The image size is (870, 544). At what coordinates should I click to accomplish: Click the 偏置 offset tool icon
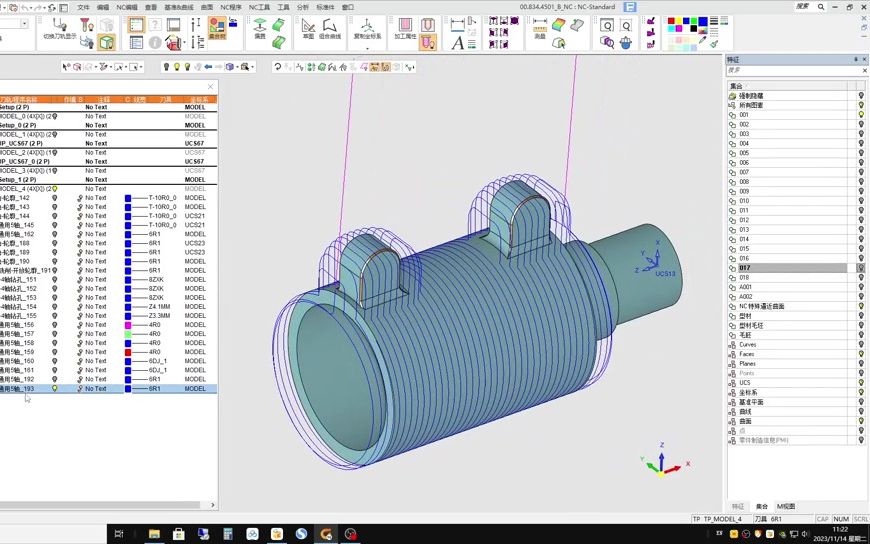coord(260,25)
